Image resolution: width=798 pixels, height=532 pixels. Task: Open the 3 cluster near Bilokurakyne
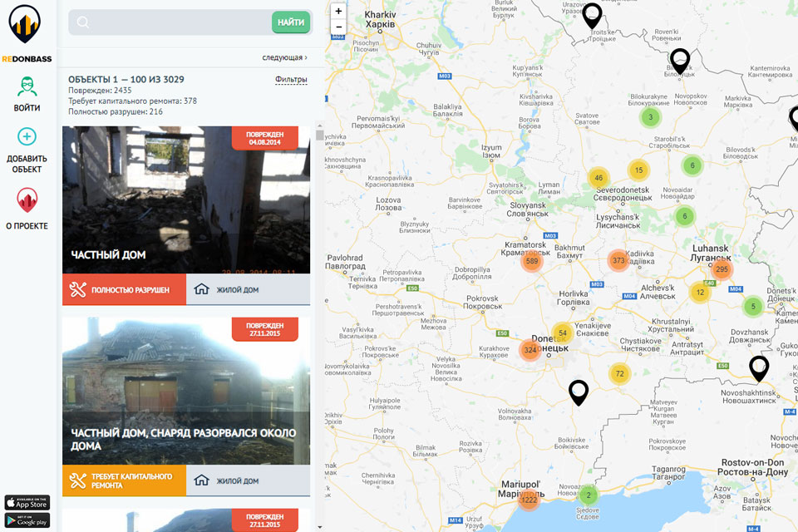point(650,117)
